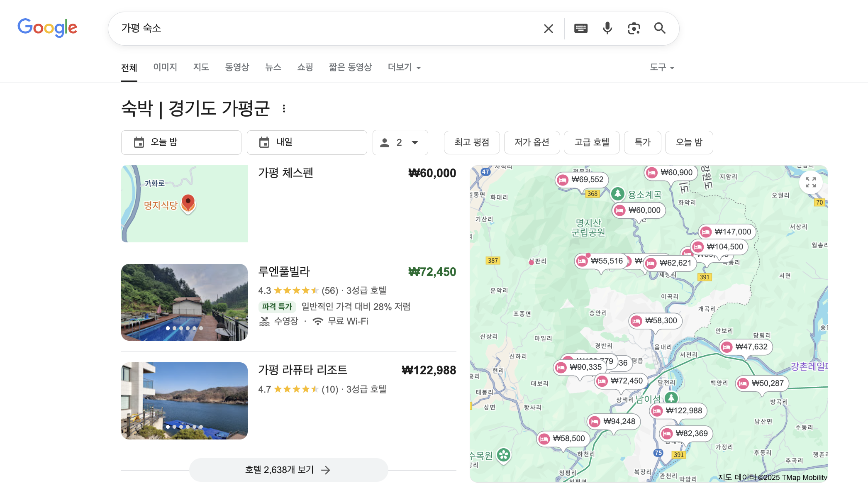The width and height of the screenshot is (868, 498).
Task: Clear the search box with X icon
Action: (548, 28)
